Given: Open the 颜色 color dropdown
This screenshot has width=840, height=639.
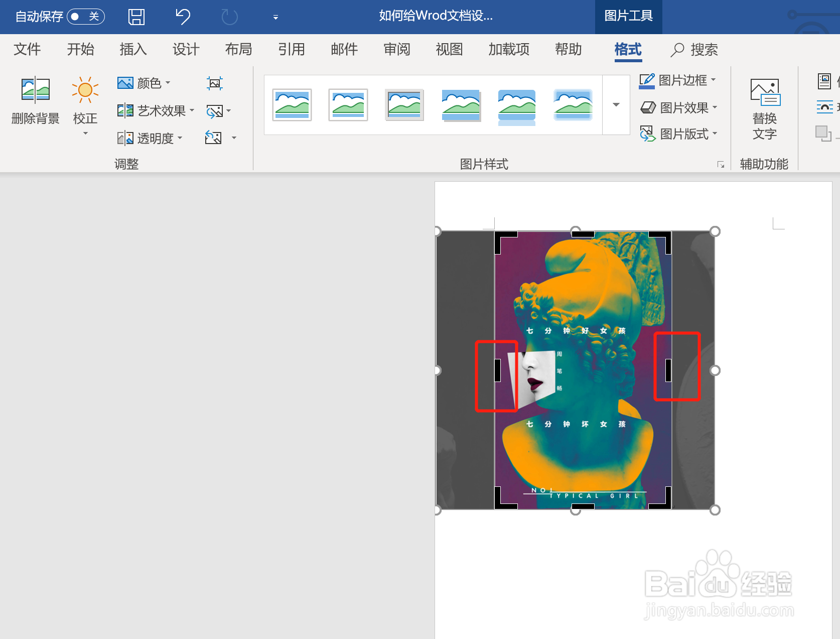Looking at the screenshot, I should (x=144, y=83).
